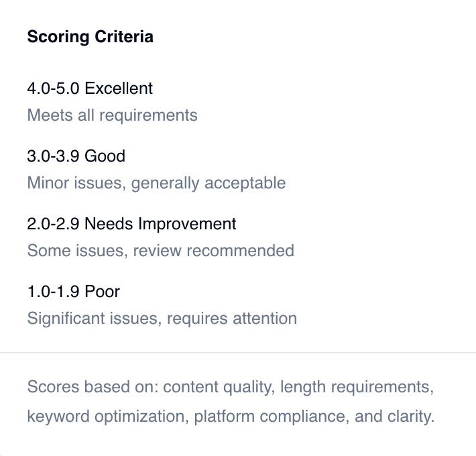
Task: Click "platform compliance" in the footer note
Action: point(270,416)
